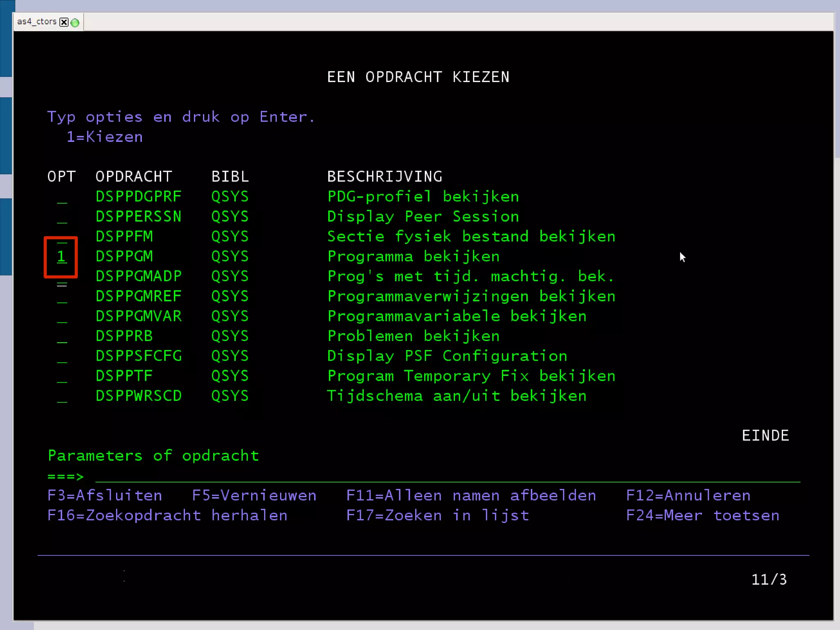Click F24=Meer toetsen label
The width and height of the screenshot is (840, 630).
(702, 516)
